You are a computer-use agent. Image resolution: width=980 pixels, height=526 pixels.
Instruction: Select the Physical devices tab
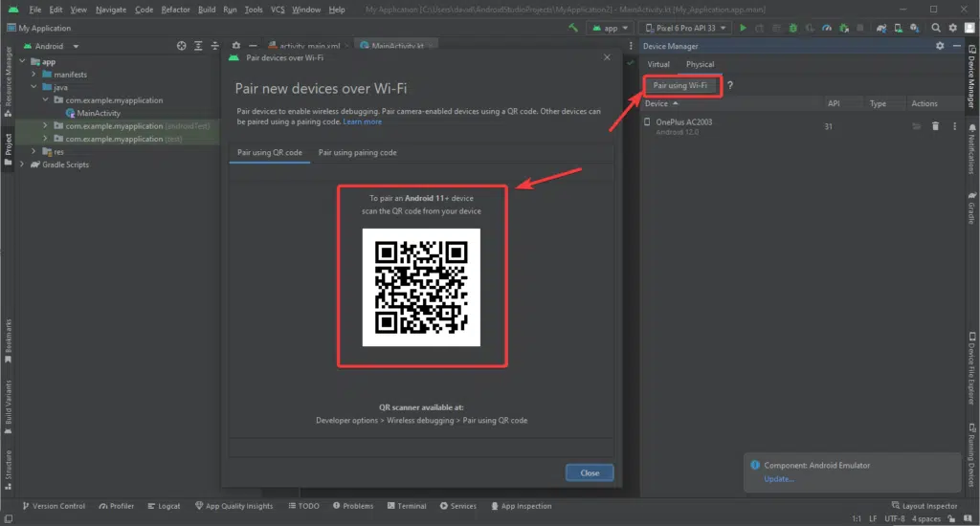click(x=700, y=64)
